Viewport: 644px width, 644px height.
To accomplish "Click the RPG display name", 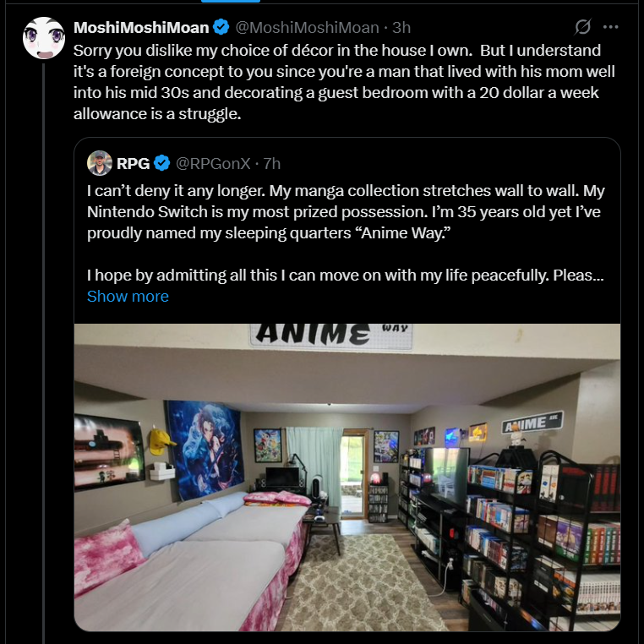I will (133, 163).
